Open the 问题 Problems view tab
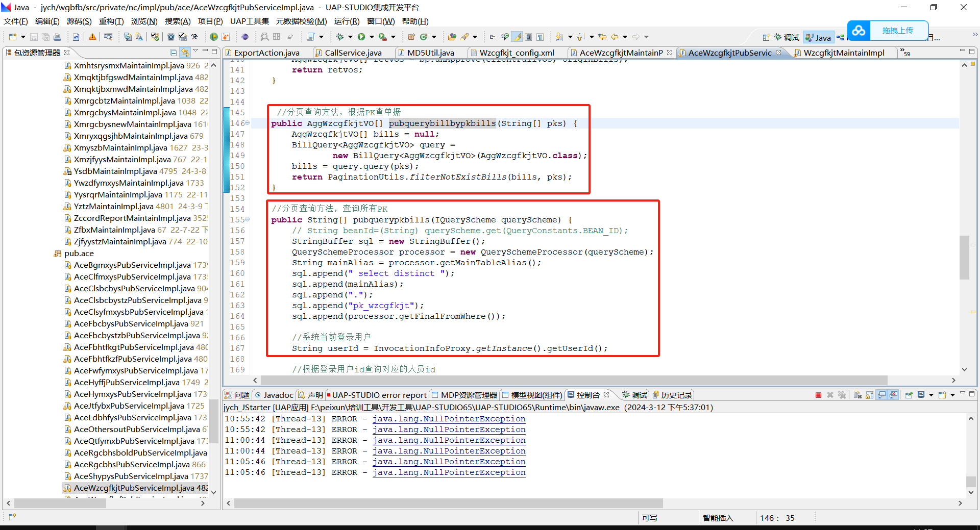The height and width of the screenshot is (530, 980). [237, 395]
